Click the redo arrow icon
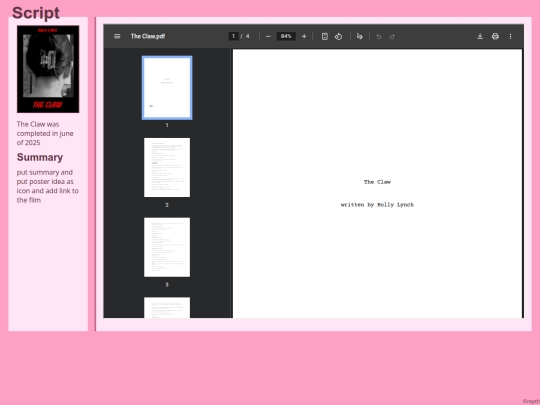Image resolution: width=540 pixels, height=405 pixels. (392, 37)
